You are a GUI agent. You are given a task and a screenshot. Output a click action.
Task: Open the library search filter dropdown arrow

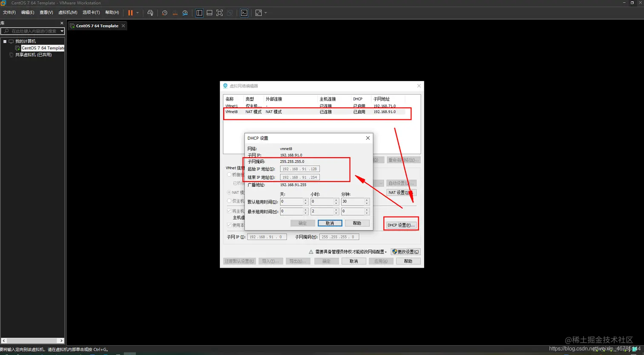tap(62, 31)
